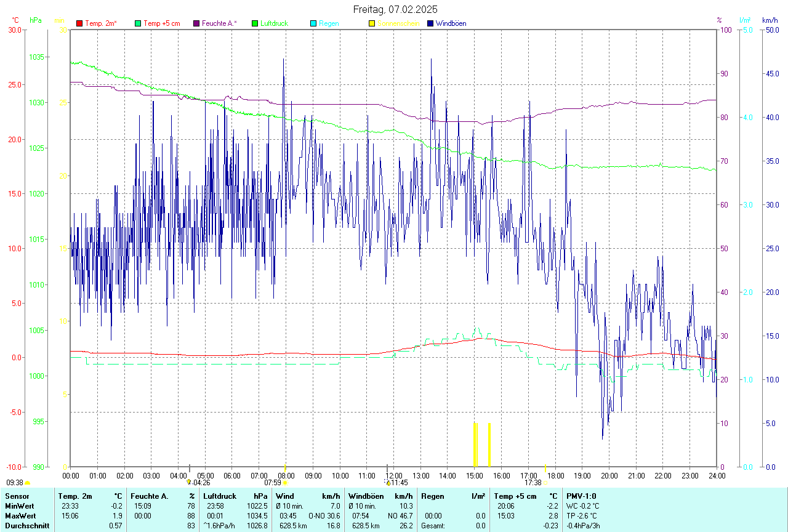Image resolution: width=788 pixels, height=532 pixels.
Task: Click the MinWert row label
Action: tap(19, 506)
